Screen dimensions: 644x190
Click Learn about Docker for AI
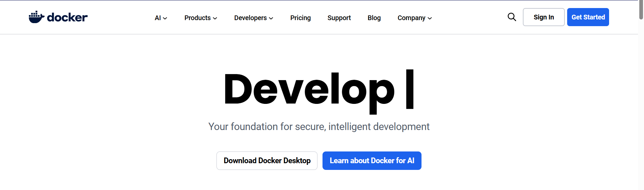[x=372, y=161]
